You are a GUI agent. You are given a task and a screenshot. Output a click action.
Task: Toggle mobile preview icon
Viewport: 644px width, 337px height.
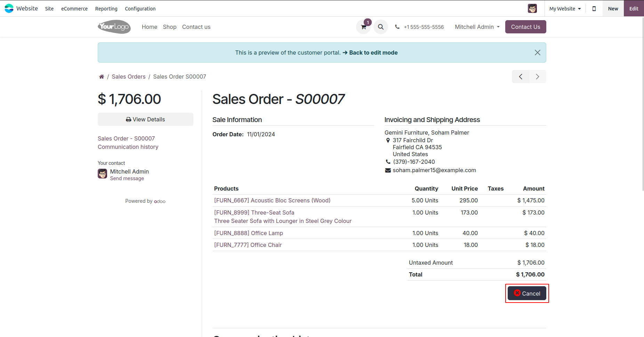tap(594, 9)
